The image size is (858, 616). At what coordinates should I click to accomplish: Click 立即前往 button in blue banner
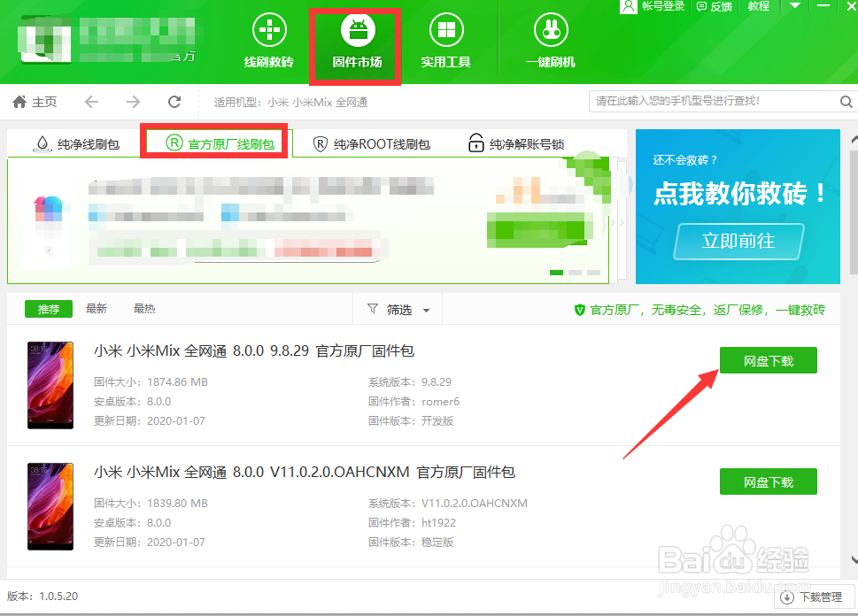coord(738,241)
